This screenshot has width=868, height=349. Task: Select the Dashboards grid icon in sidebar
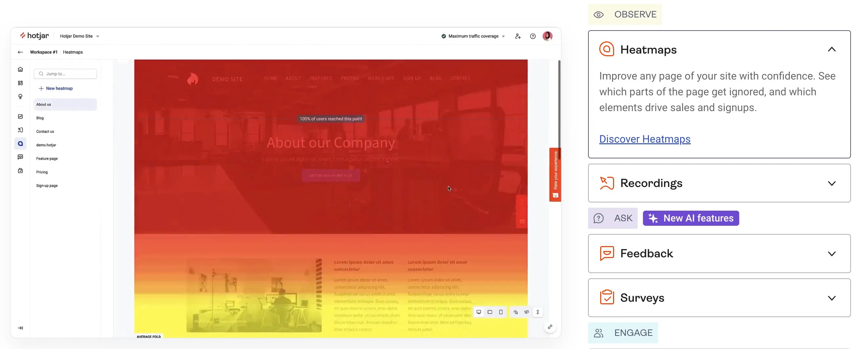coord(21,82)
